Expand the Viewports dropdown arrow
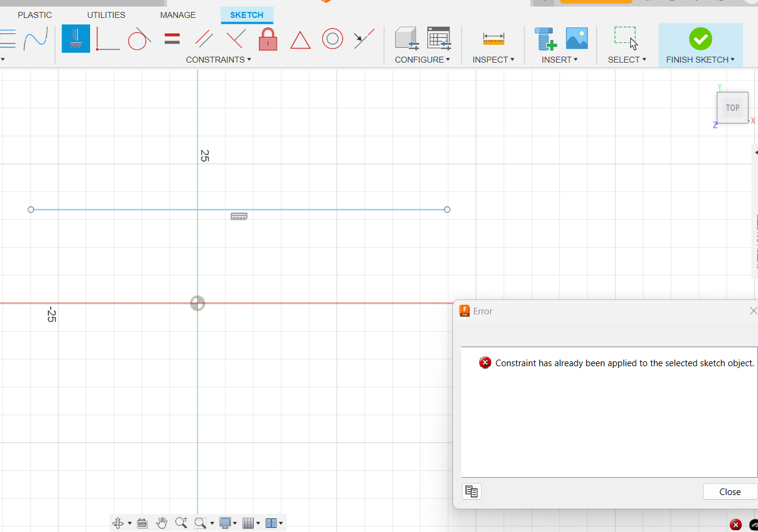758x532 pixels. (x=281, y=524)
